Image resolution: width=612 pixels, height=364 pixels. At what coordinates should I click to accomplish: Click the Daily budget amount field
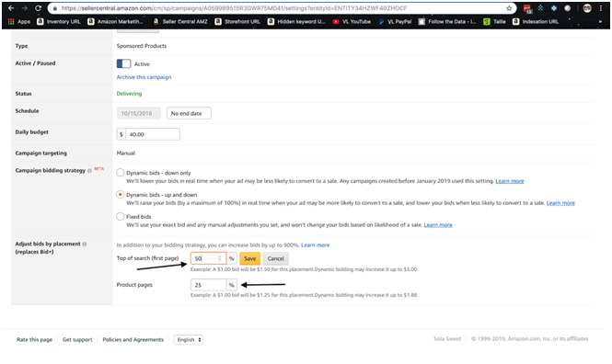click(153, 134)
